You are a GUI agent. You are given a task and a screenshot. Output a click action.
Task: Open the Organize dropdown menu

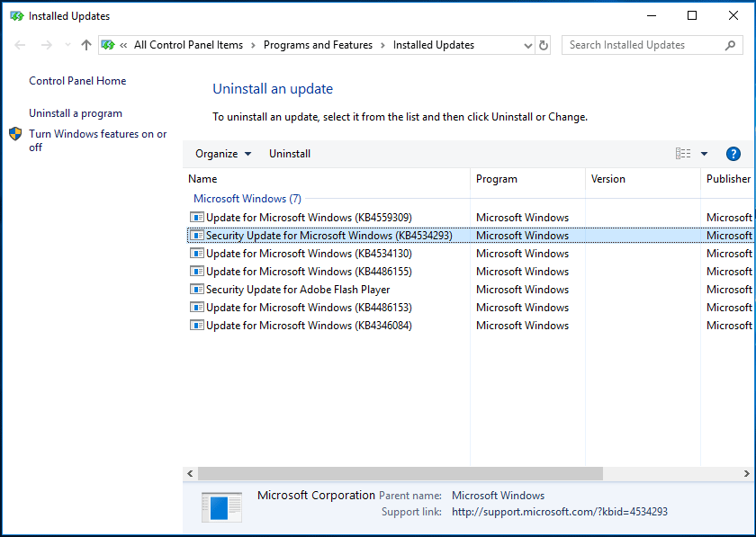(x=221, y=153)
